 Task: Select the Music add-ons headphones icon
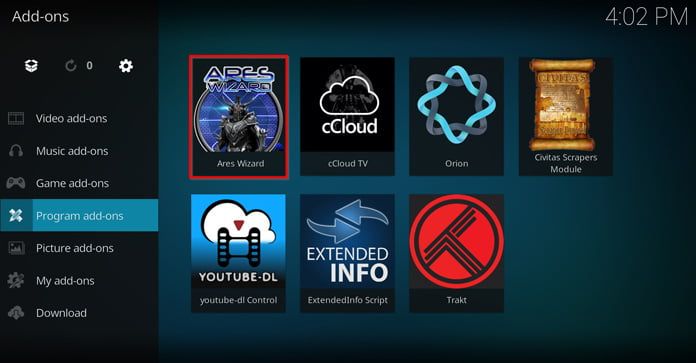16,151
